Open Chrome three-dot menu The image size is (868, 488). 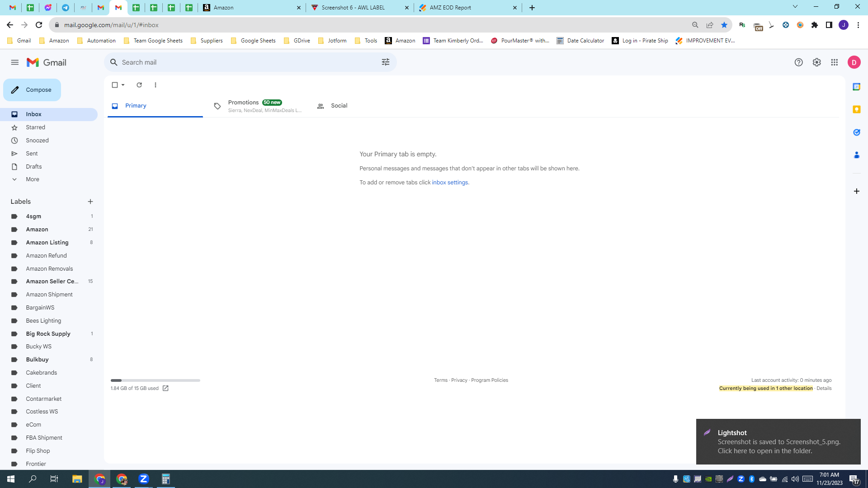tap(858, 25)
